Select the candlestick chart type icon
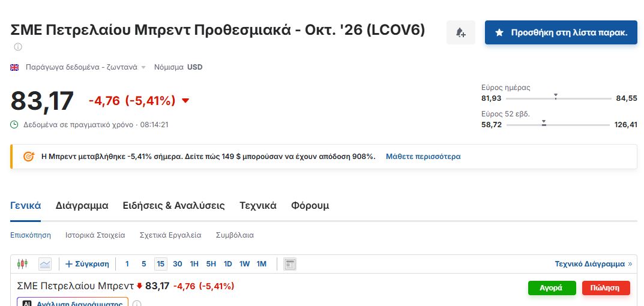 (23, 263)
